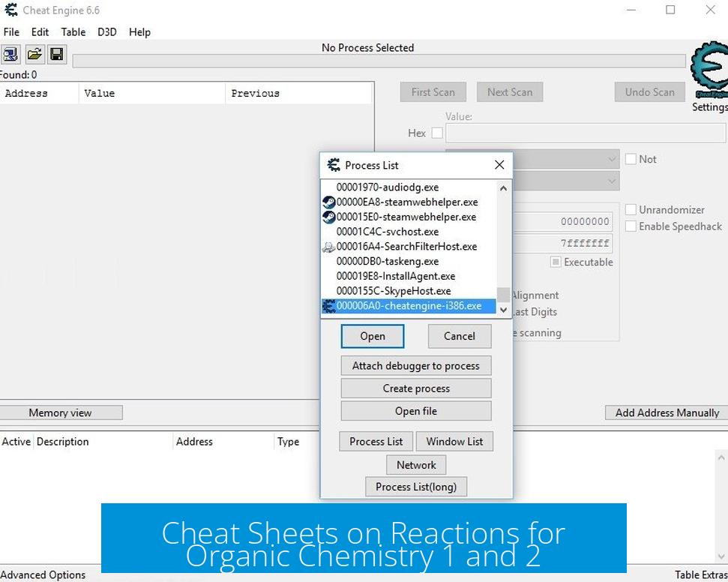Click the Network button
Screen dimensions: 728x582
(416, 465)
